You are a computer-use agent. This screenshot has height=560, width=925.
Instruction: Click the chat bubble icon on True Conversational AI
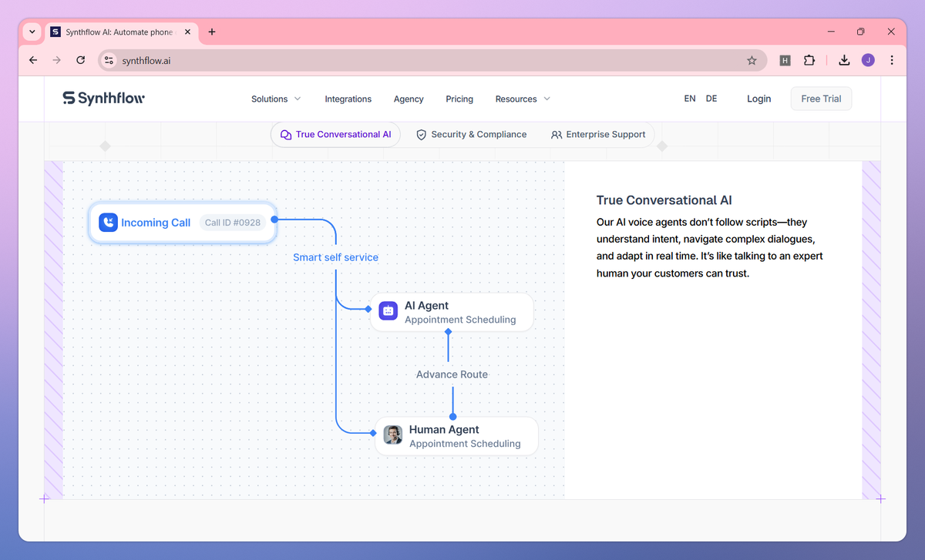point(285,134)
